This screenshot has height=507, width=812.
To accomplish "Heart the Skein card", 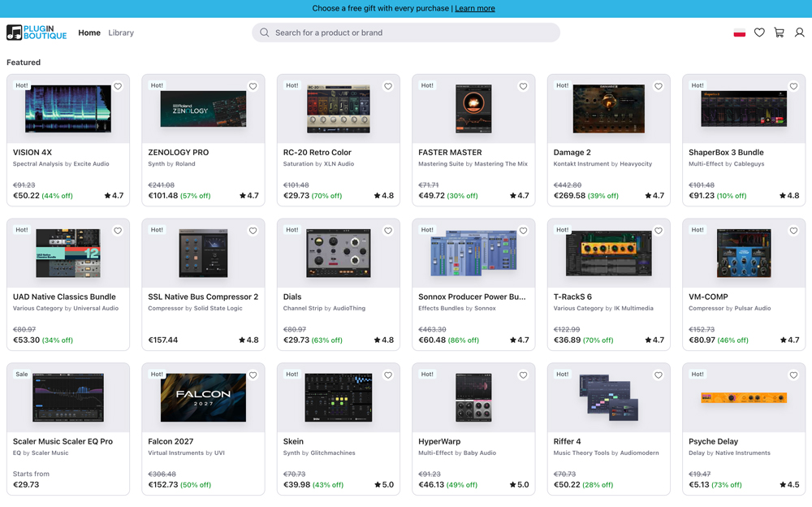I will pos(388,375).
